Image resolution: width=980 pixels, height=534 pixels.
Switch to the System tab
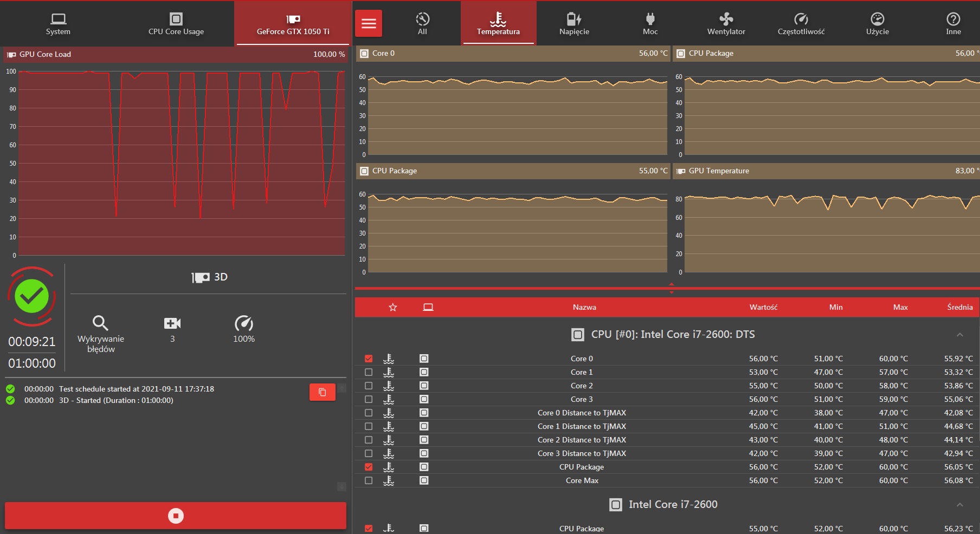click(x=58, y=23)
